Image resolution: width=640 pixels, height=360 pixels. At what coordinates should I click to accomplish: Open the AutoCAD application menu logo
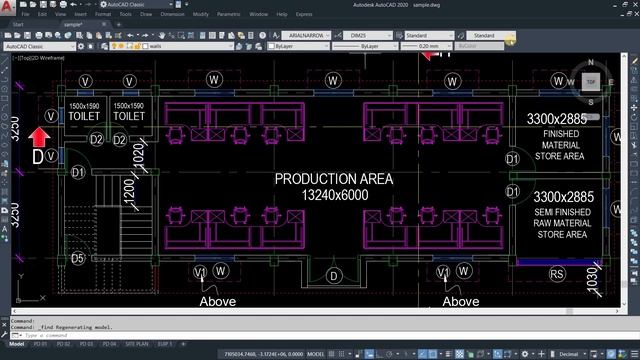[7, 7]
